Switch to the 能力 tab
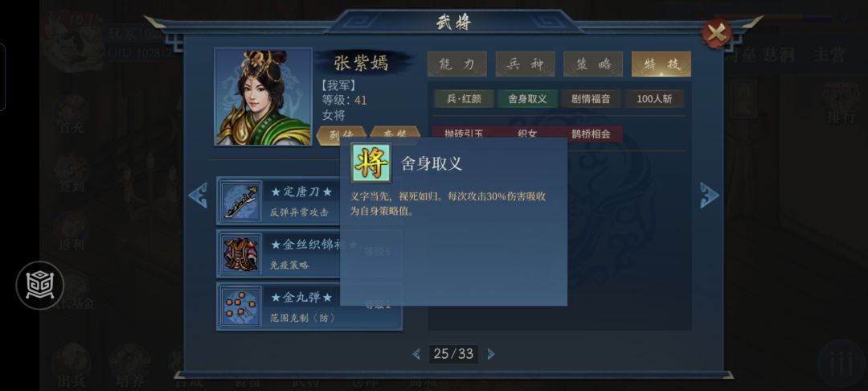The image size is (868, 391). 457,64
